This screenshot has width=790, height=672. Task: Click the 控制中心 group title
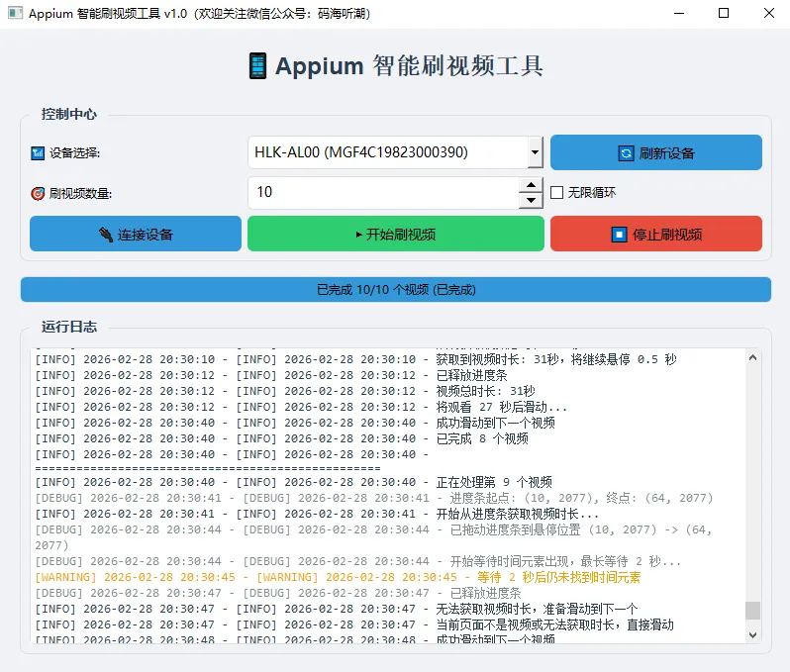tap(69, 115)
